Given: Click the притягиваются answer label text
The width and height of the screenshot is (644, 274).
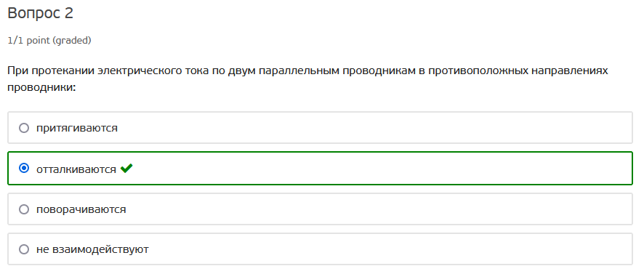Looking at the screenshot, I should coord(77,128).
